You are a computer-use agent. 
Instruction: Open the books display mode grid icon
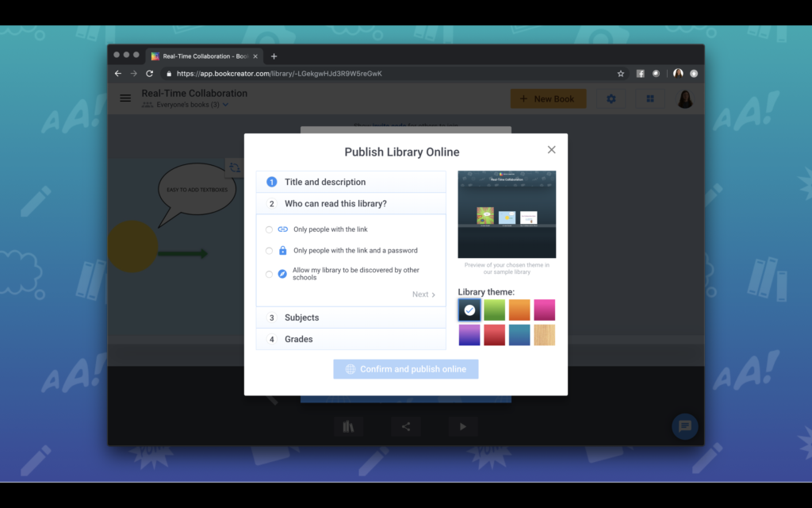[650, 98]
